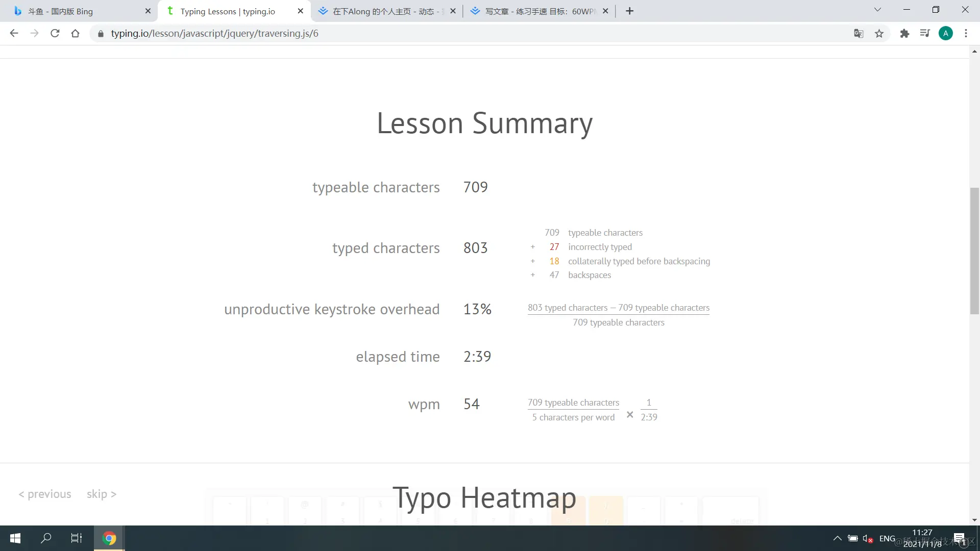
Task: Skip to next lesson
Action: (101, 494)
